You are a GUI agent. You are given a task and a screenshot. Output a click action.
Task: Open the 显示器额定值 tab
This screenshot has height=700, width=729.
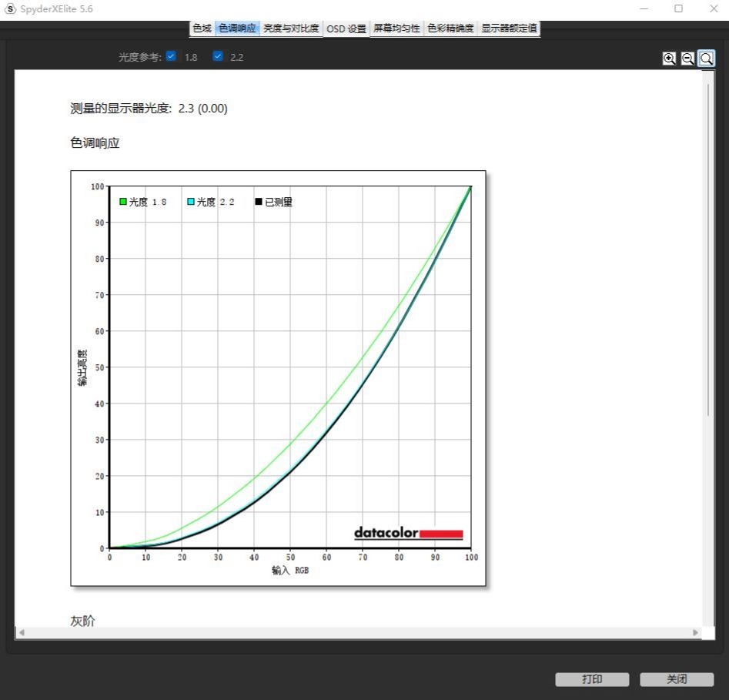tap(509, 28)
